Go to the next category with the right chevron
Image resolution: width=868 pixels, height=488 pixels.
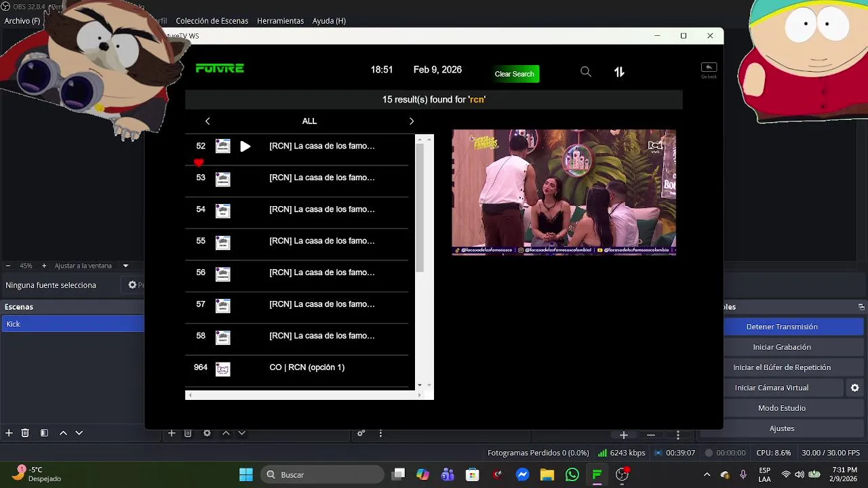[411, 121]
